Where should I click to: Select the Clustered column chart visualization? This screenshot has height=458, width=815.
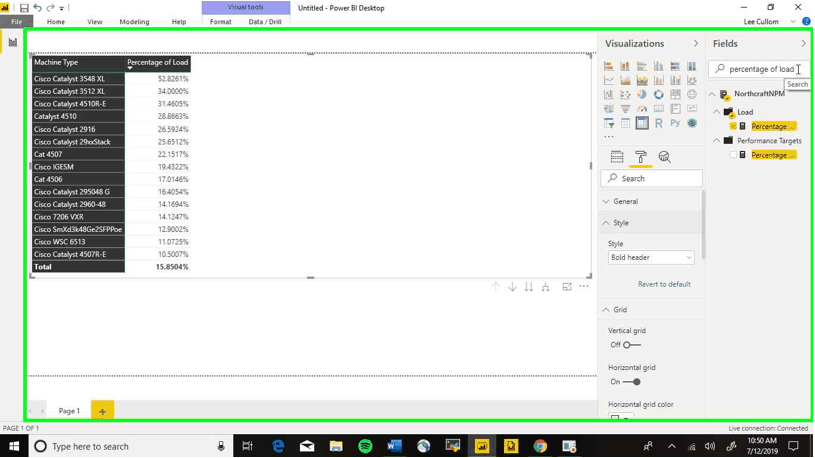pyautogui.click(x=659, y=66)
